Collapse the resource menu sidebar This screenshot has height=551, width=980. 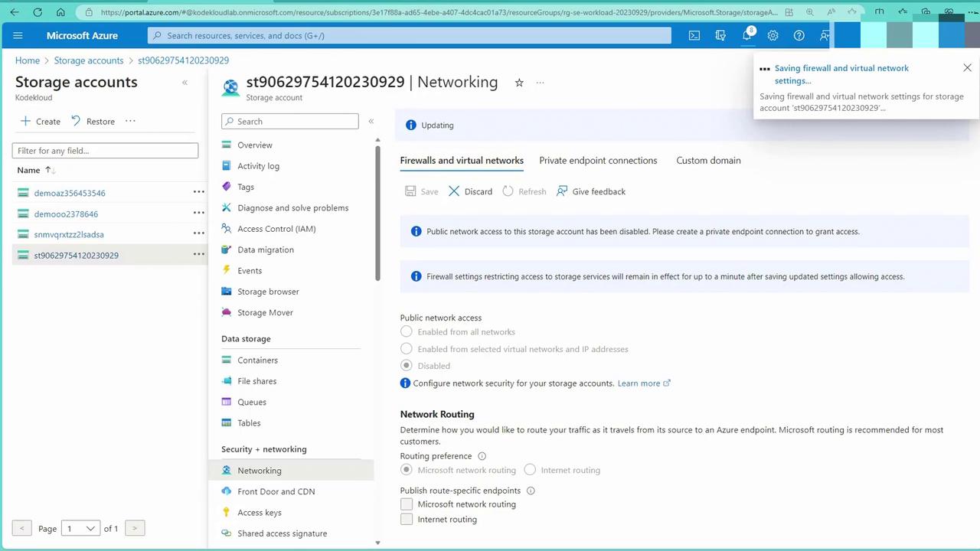371,121
